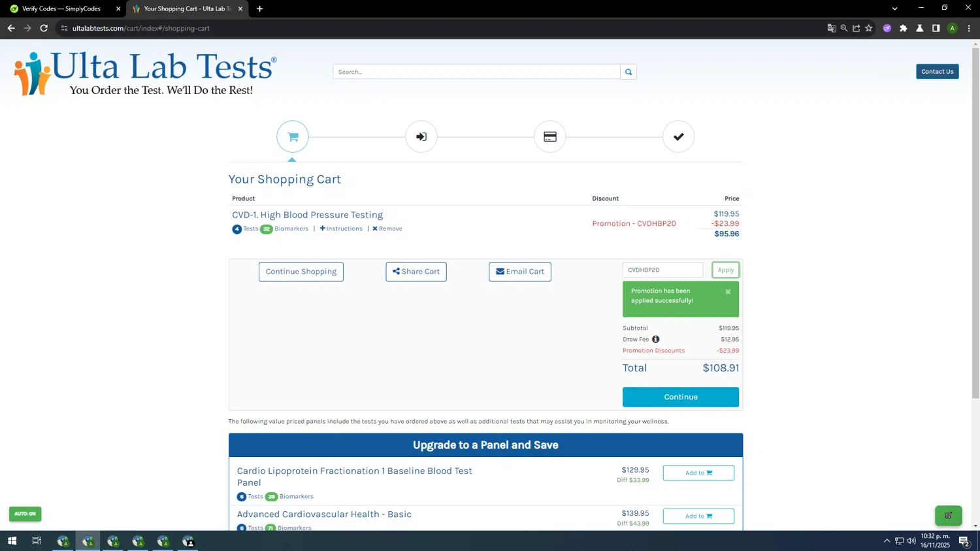This screenshot has width=980, height=551.
Task: Open CVD-1. High Blood Pressure Testing link
Action: (x=307, y=215)
